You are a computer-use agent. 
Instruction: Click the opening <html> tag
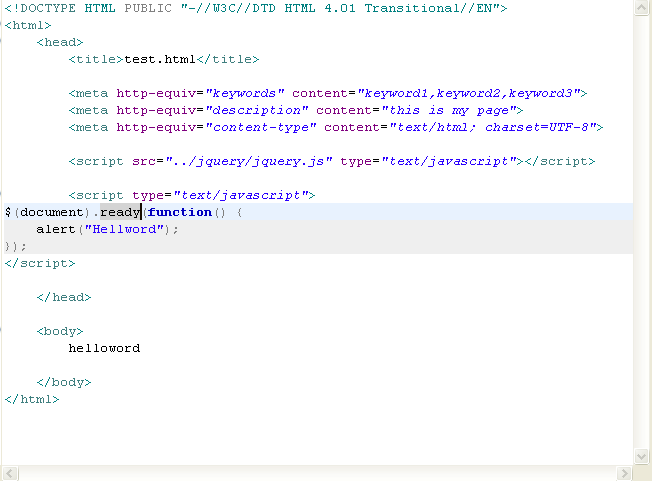coord(28,25)
